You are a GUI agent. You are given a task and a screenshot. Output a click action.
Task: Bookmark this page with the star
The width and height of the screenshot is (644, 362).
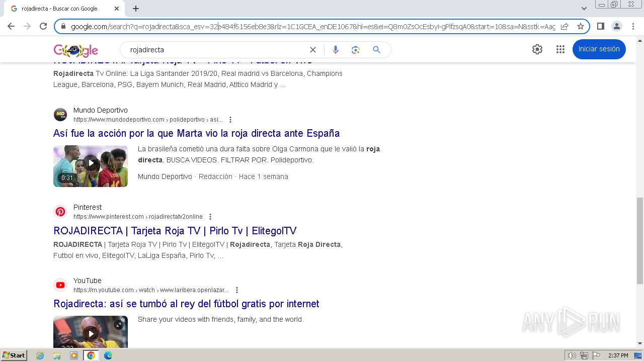581,26
